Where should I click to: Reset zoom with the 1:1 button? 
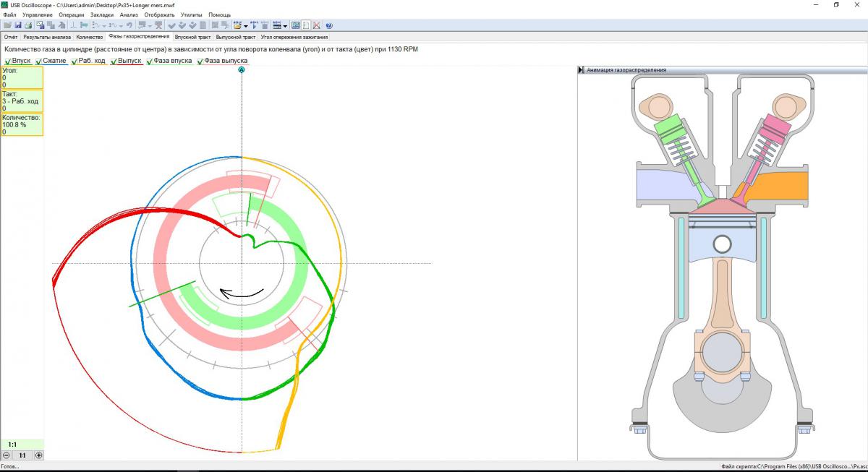coord(22,455)
